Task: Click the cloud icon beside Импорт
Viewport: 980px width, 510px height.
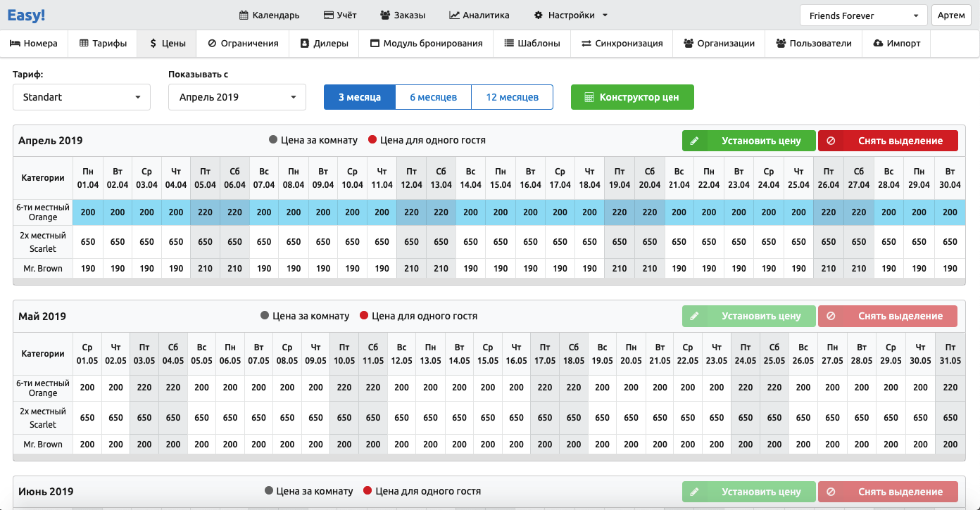Action: coord(878,43)
